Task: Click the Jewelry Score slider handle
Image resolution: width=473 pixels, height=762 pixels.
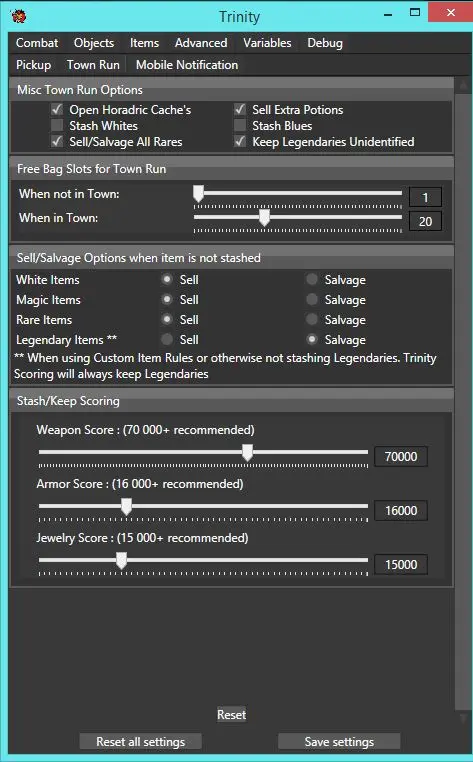Action: [x=122, y=560]
